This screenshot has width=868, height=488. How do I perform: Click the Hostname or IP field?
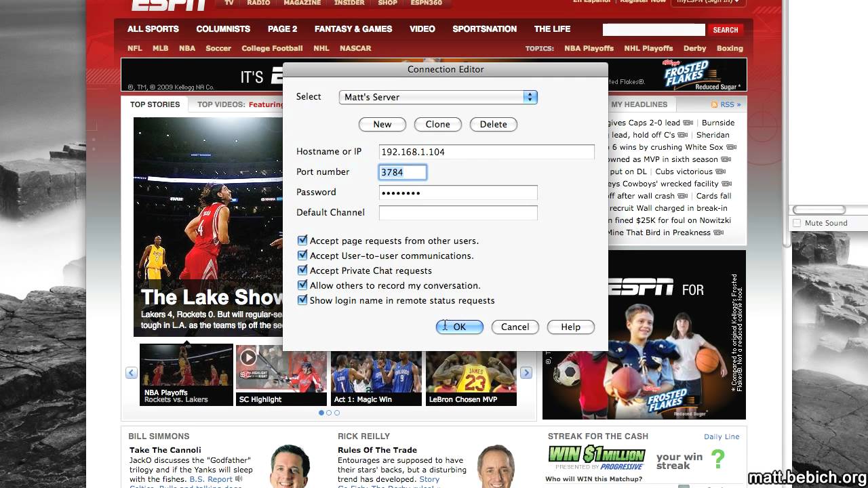[486, 152]
